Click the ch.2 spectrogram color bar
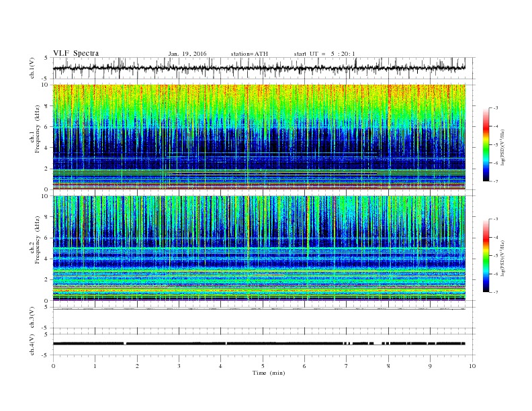Image resolution: width=532 pixels, height=411 pixels. [486, 255]
